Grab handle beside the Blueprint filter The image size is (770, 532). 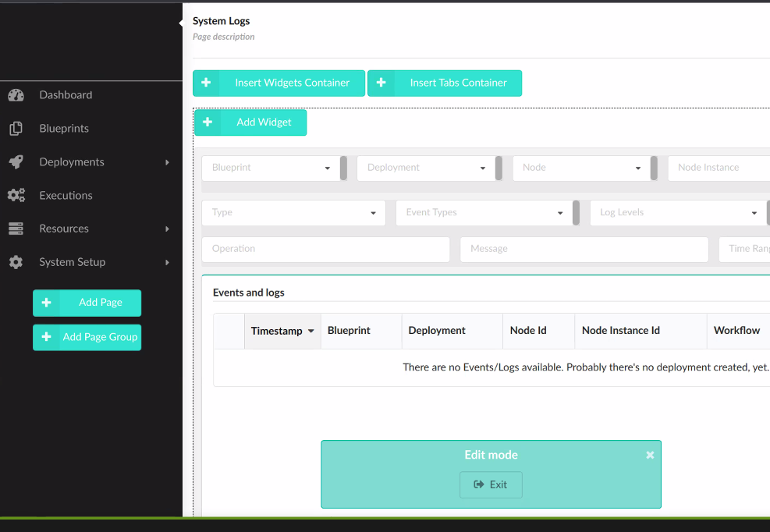click(x=343, y=168)
